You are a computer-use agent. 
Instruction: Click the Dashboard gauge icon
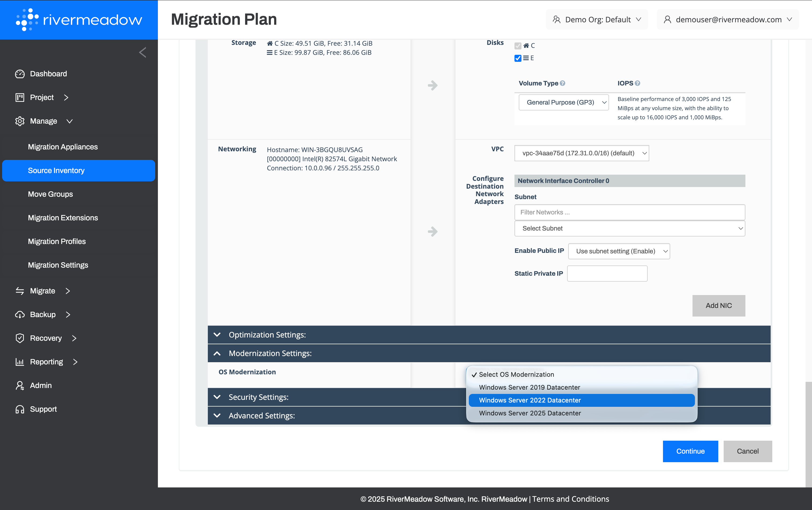tap(20, 74)
